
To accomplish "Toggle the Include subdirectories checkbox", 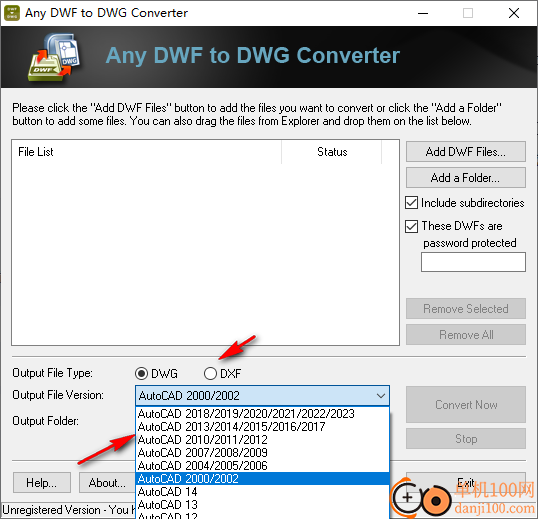I will [411, 203].
